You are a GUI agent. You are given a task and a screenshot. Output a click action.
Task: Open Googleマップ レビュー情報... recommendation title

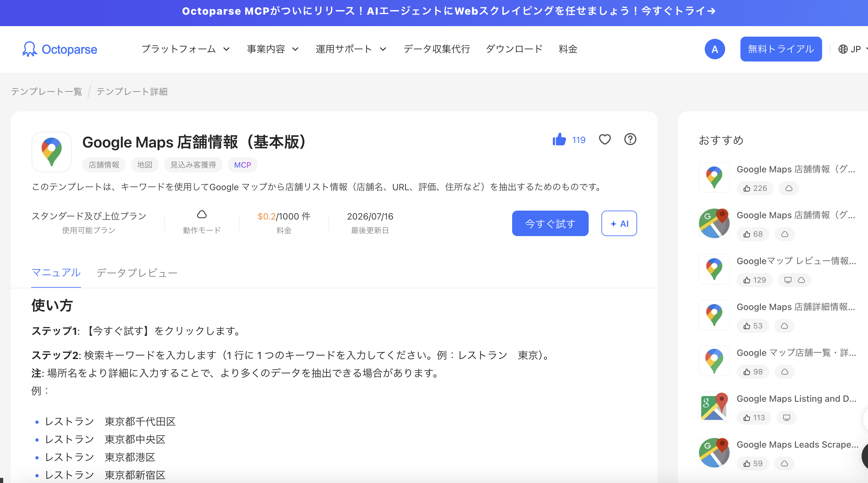(x=797, y=261)
